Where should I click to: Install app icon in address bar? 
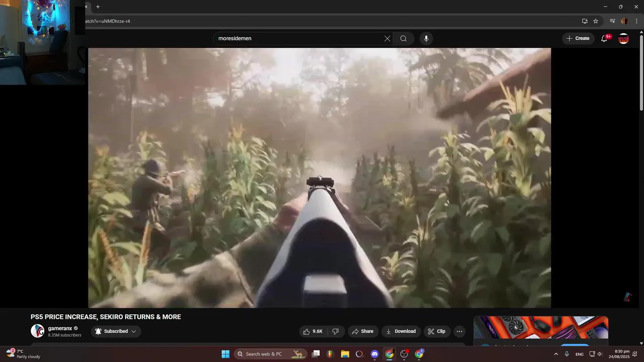pyautogui.click(x=585, y=21)
